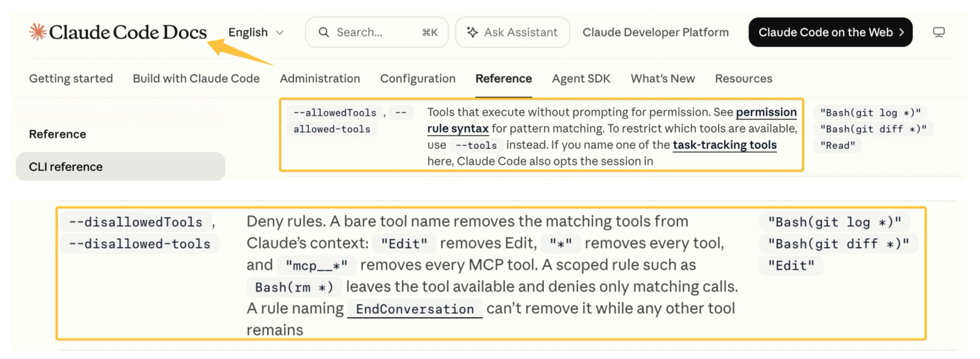Click the inline "*" code

pyautogui.click(x=560, y=244)
